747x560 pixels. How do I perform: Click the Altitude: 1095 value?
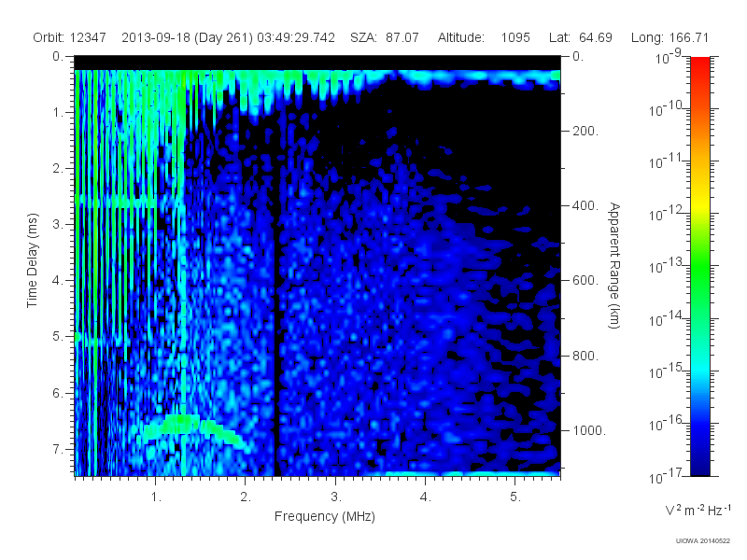click(x=484, y=37)
